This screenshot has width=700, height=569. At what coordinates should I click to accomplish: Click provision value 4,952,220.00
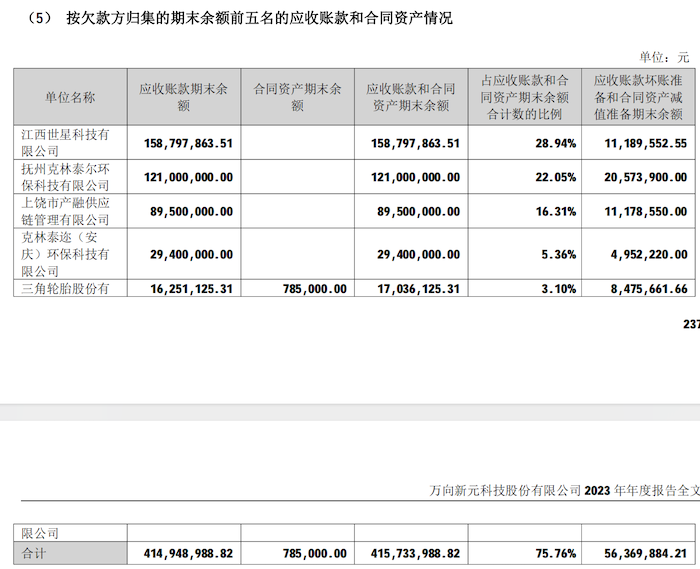click(x=649, y=254)
